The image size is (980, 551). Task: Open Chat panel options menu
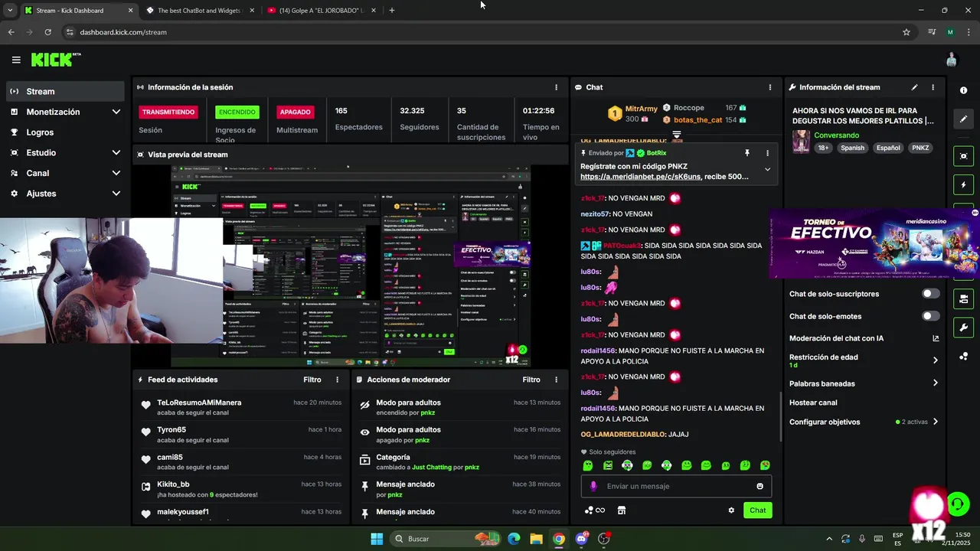coord(769,87)
